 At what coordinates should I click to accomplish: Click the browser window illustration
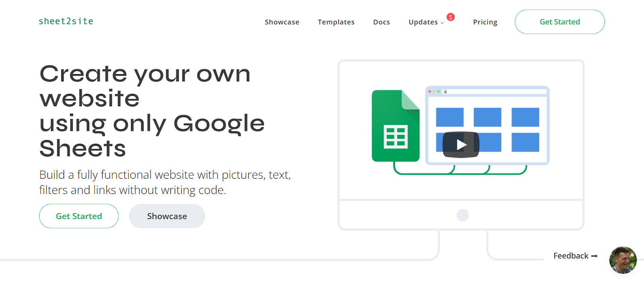(487, 125)
